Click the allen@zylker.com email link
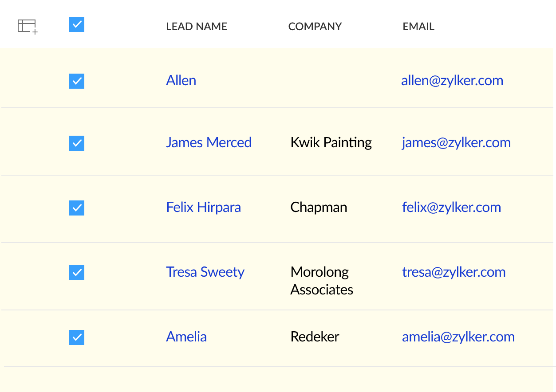Image resolution: width=556 pixels, height=392 pixels. [452, 81]
